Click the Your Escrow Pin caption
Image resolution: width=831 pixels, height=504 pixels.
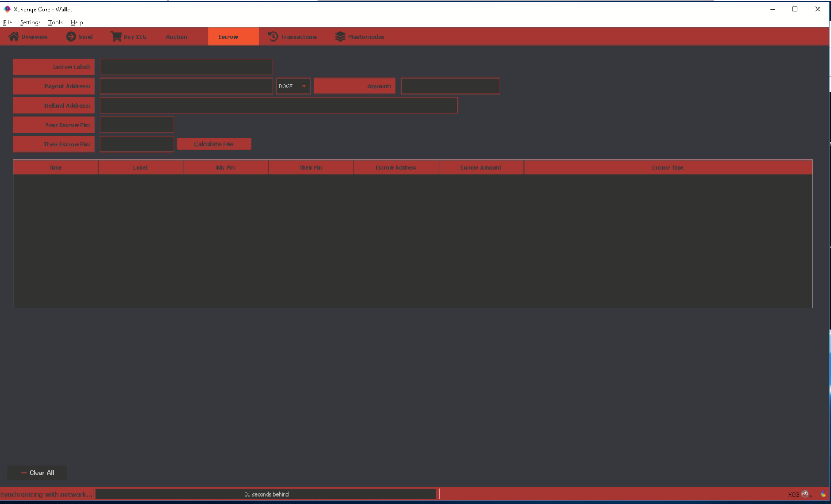[x=54, y=125]
